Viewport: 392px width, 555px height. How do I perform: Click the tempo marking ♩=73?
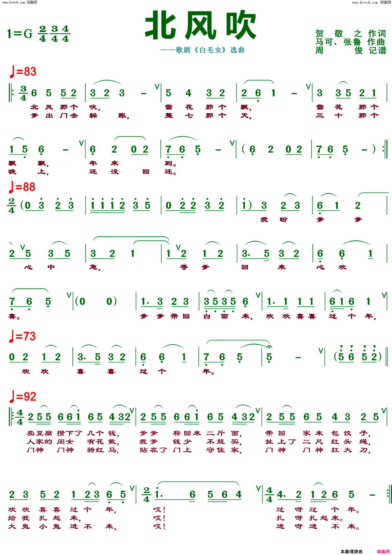22,336
